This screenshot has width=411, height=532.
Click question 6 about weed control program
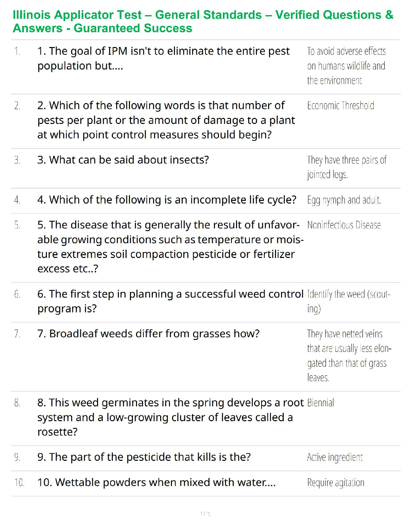(x=170, y=301)
